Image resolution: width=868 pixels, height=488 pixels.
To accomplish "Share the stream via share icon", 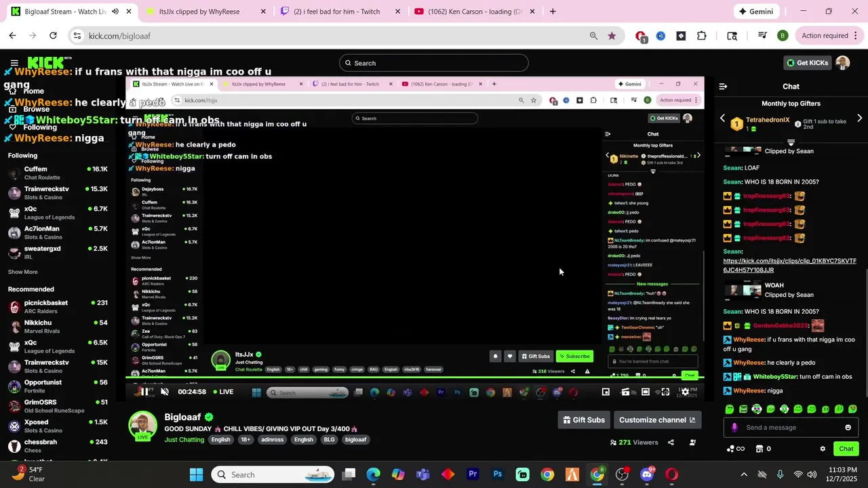I will [671, 443].
